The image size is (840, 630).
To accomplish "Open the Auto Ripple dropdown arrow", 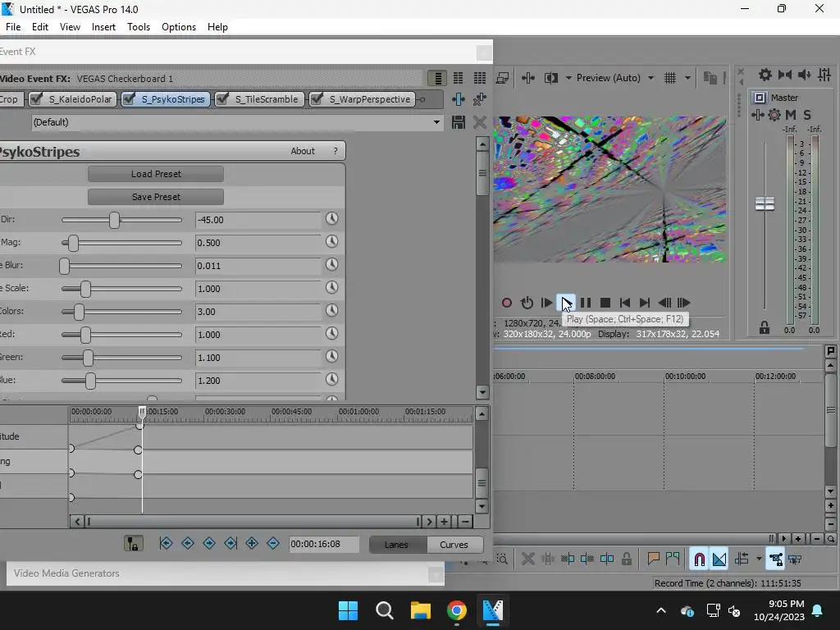I will tap(759, 559).
